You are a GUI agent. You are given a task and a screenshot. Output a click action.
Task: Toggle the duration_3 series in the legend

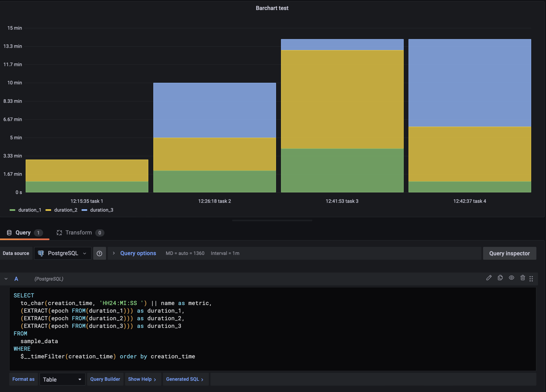pyautogui.click(x=101, y=210)
